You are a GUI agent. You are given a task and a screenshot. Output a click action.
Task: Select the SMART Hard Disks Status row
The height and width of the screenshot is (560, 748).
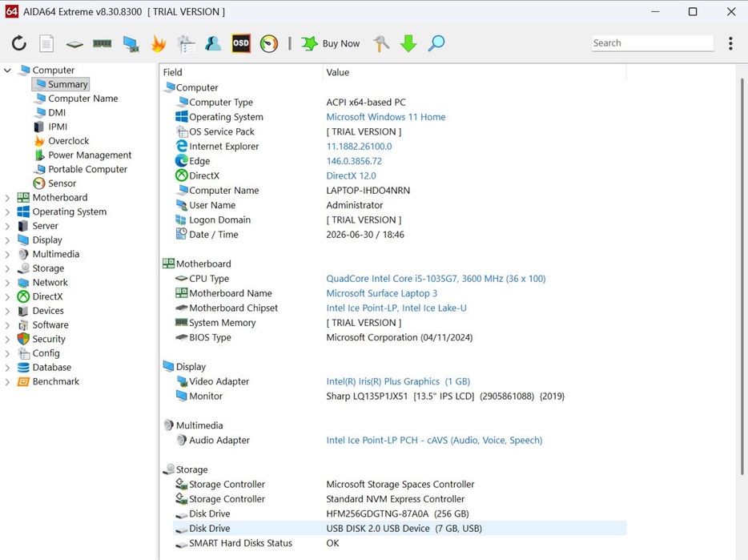click(x=400, y=543)
